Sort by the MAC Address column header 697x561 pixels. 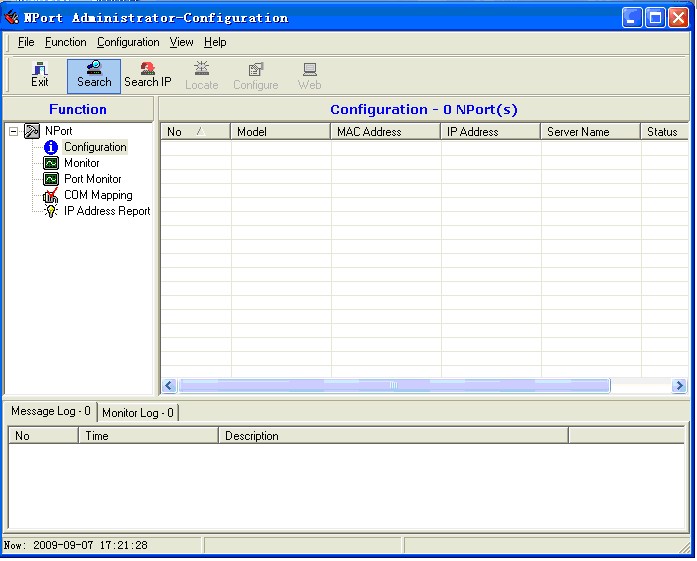coord(386,132)
